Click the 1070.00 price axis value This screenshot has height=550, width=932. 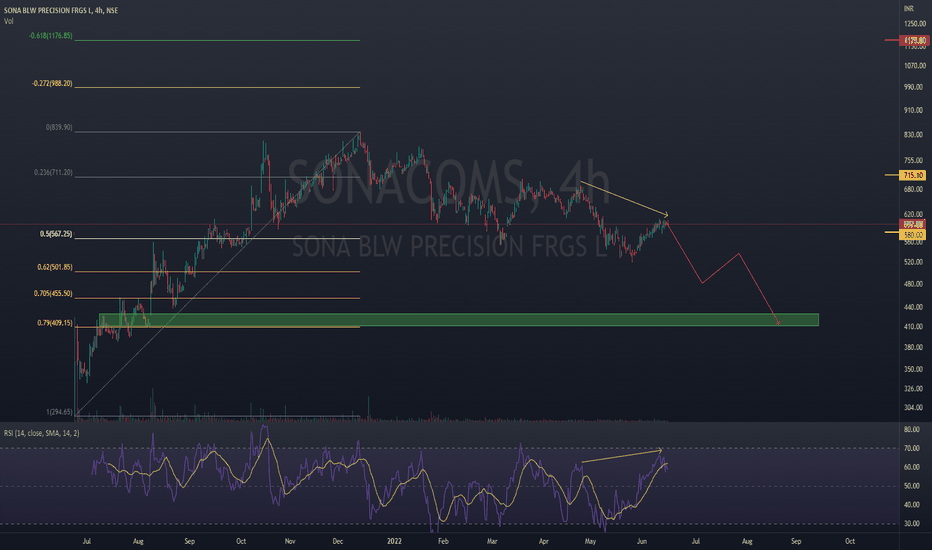click(915, 65)
